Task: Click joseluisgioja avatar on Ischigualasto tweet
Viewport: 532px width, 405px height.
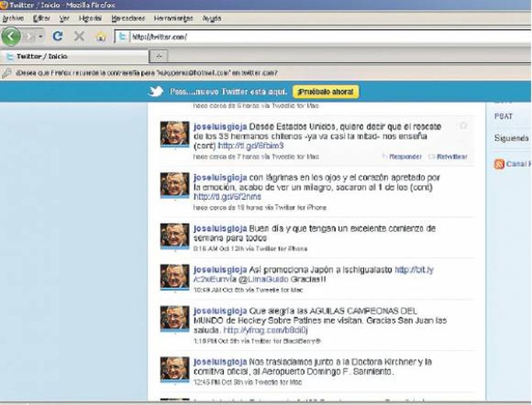Action: pos(174,277)
